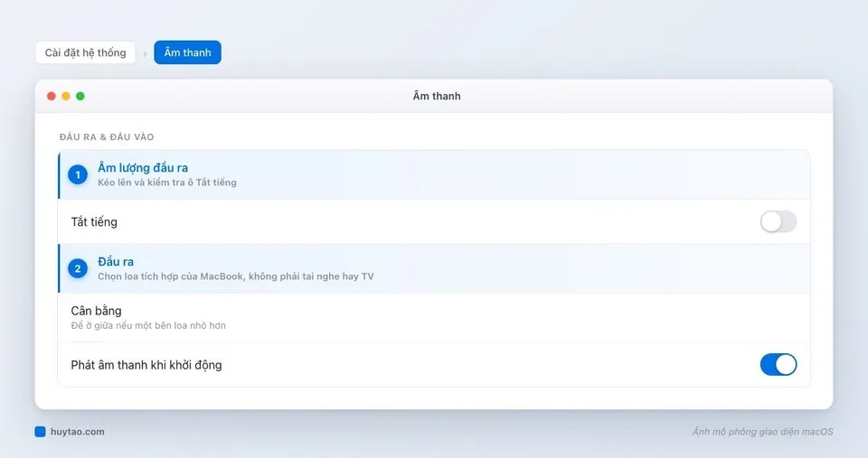Click the blue huytao.com logo square
Viewport: 868px width, 458px height.
40,432
